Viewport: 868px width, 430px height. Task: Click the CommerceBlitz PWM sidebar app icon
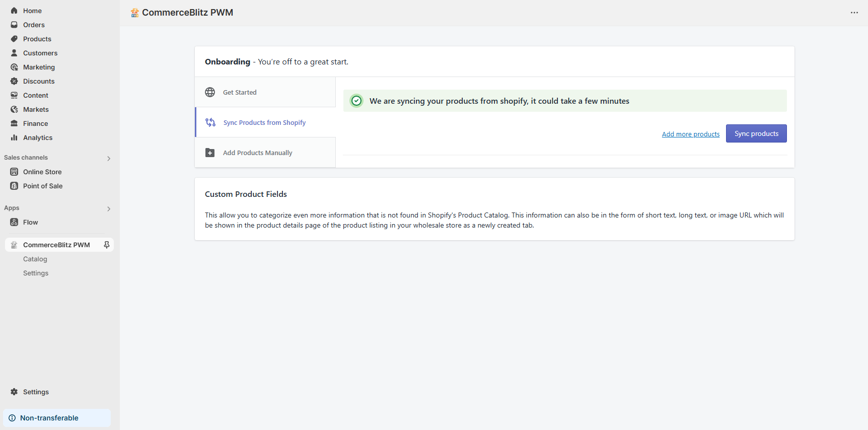tap(14, 245)
